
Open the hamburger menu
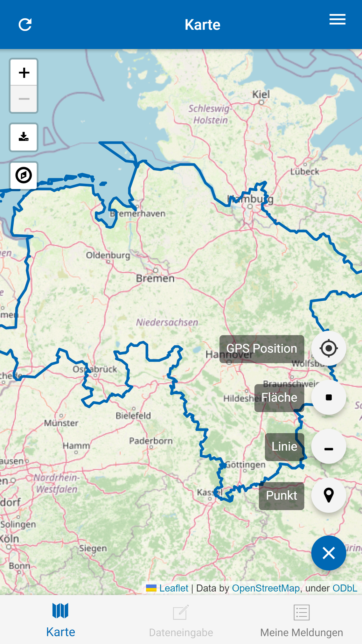[337, 20]
